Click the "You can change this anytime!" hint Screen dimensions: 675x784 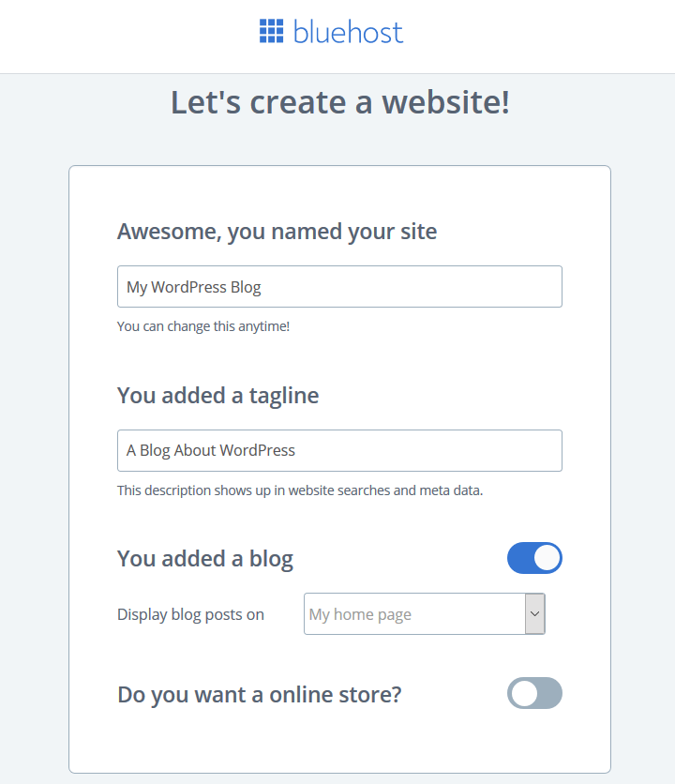[203, 326]
